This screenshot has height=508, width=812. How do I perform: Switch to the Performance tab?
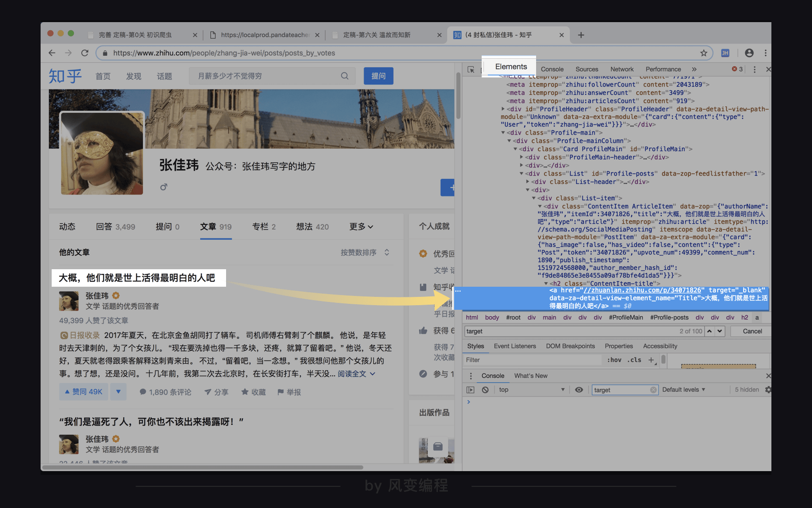663,69
